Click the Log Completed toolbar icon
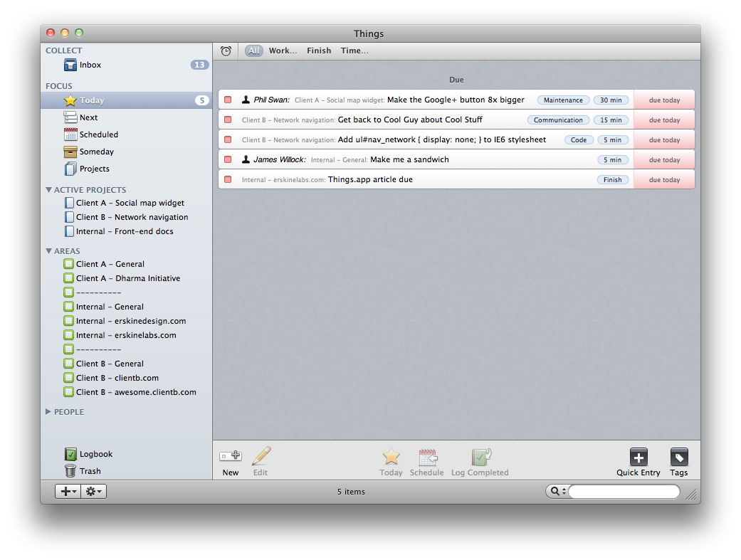741x560 pixels. coord(480,458)
